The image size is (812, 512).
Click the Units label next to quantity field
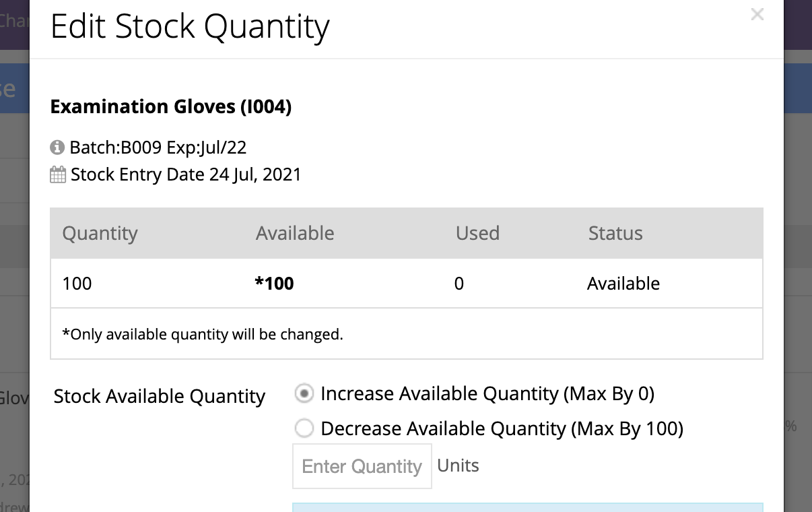click(x=459, y=466)
